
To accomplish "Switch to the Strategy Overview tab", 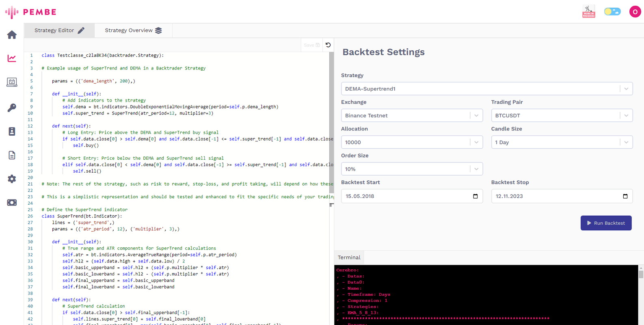I will point(133,30).
